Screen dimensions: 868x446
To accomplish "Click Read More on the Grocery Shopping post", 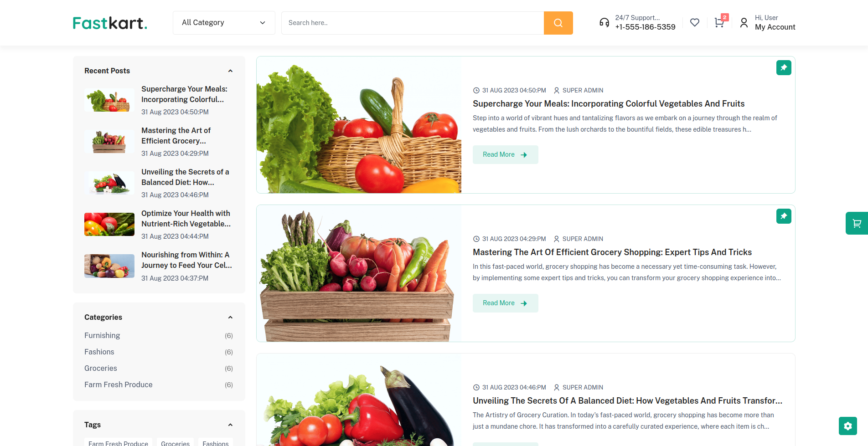I will [505, 303].
